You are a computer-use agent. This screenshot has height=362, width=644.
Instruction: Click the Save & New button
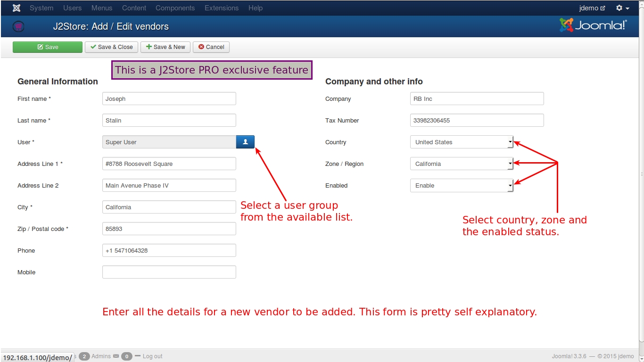165,47
